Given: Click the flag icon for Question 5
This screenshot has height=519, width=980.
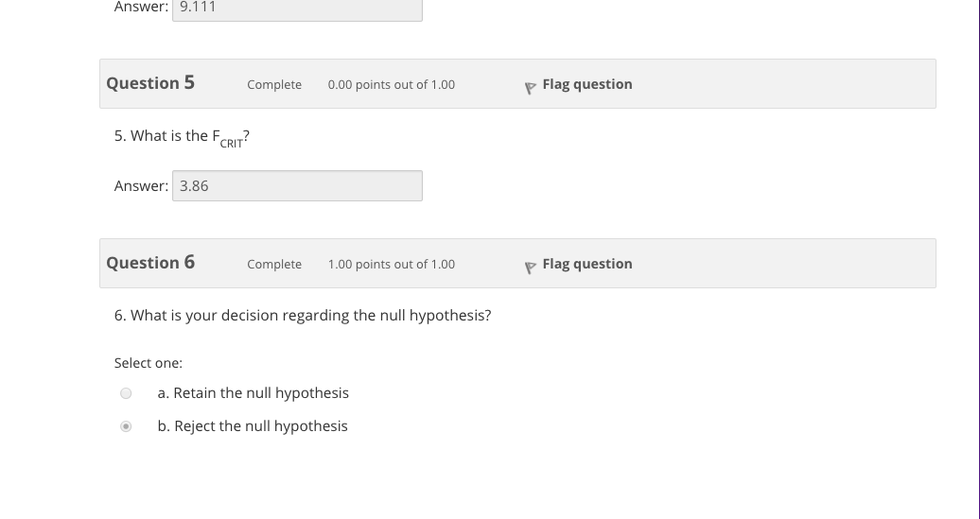Looking at the screenshot, I should [530, 86].
